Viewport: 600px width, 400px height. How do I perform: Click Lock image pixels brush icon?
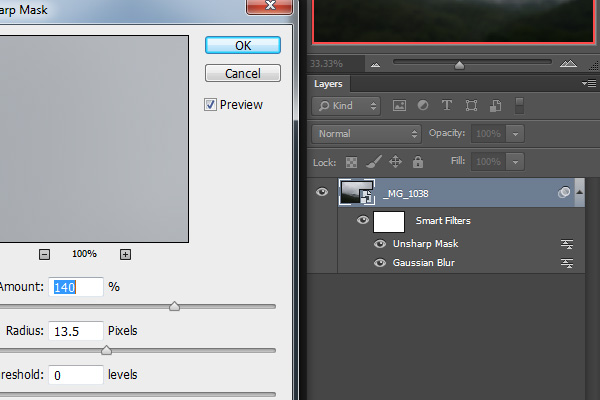pyautogui.click(x=373, y=162)
